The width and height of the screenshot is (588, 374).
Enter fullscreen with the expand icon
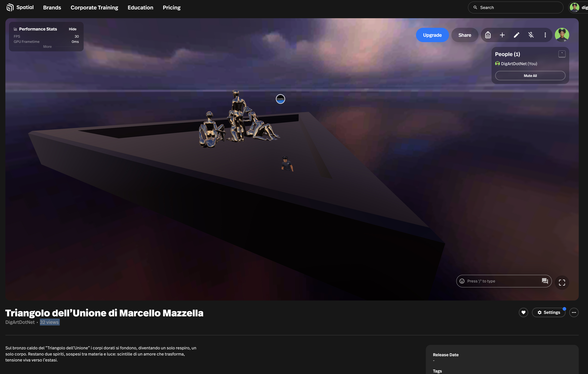click(562, 282)
